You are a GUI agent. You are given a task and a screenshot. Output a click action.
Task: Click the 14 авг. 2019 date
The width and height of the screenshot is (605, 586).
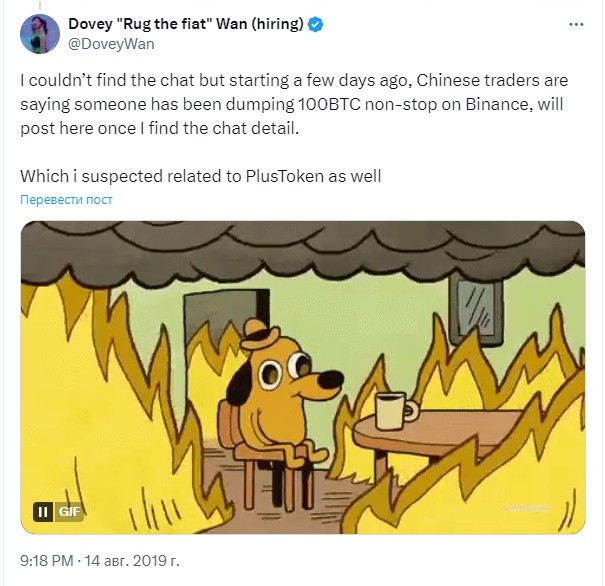[x=132, y=560]
